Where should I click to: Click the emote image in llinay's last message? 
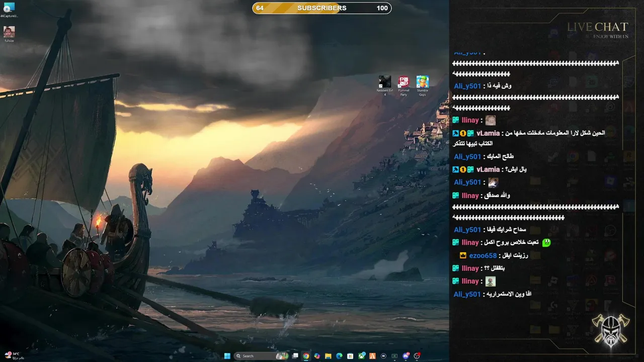tap(491, 282)
